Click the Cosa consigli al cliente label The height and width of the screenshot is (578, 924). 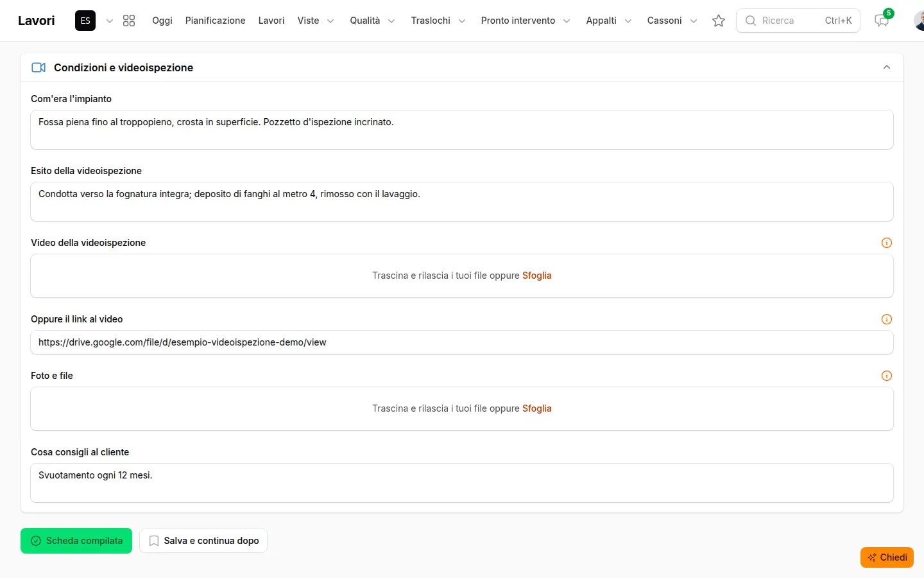coord(80,452)
